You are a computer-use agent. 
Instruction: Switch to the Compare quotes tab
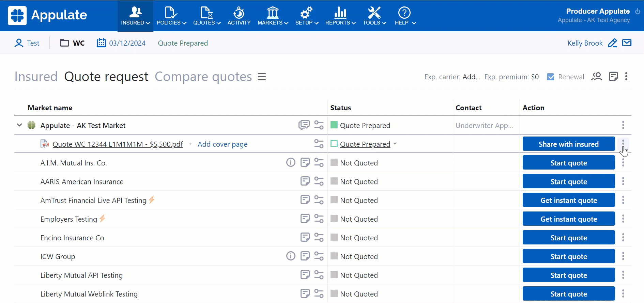point(203,77)
